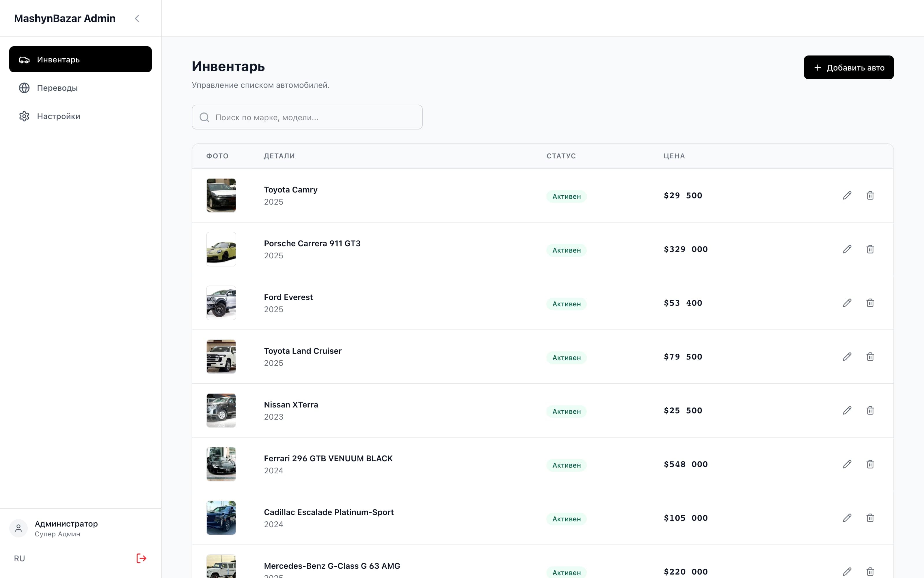
Task: Edit the Ford Everest listing
Action: pos(847,303)
